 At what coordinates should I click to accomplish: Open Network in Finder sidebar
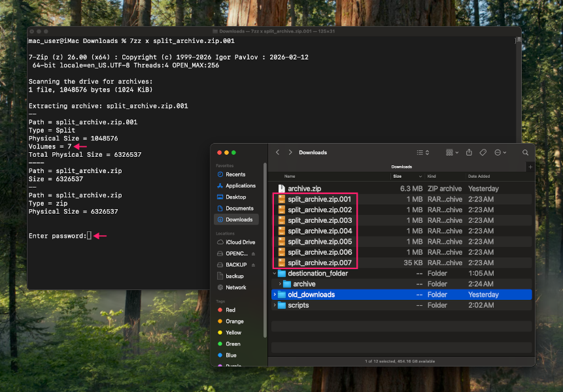(x=235, y=287)
